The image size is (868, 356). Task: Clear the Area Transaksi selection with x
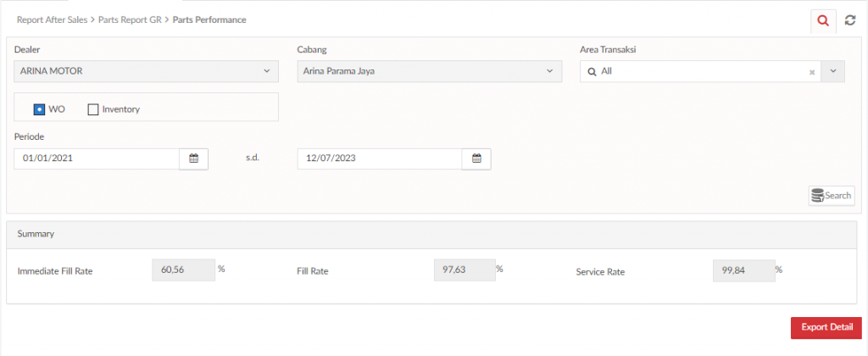(x=812, y=72)
